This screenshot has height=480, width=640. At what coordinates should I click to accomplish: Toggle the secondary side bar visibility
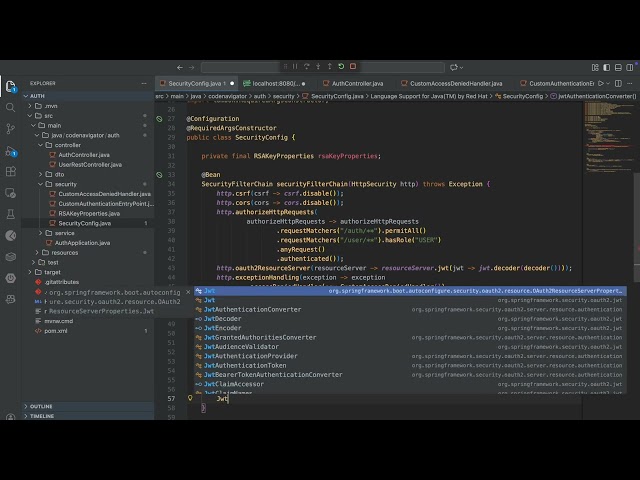point(630,67)
